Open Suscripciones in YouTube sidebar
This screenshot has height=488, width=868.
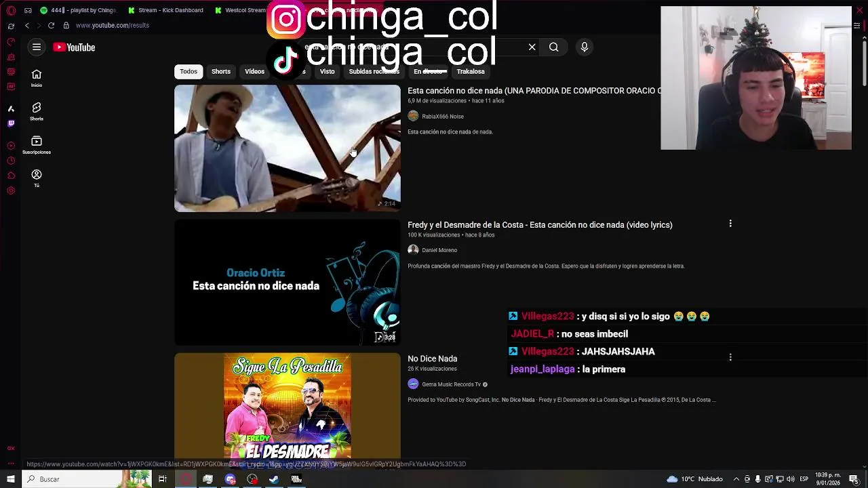click(x=37, y=144)
